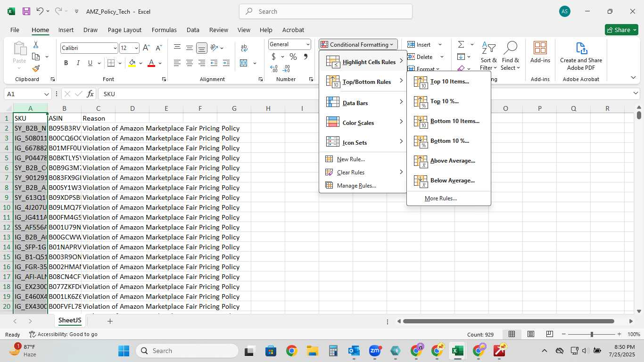Click Increase Font Size icon

click(x=146, y=48)
